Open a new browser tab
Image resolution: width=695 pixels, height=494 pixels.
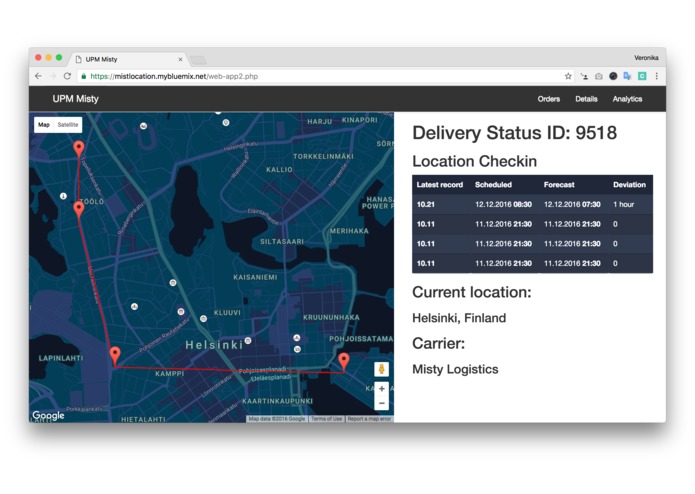[198, 60]
